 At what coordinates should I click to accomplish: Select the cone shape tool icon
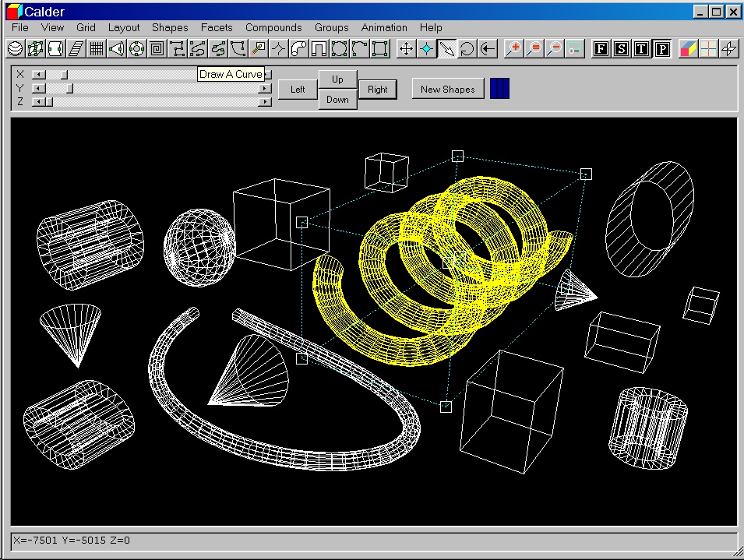116,49
